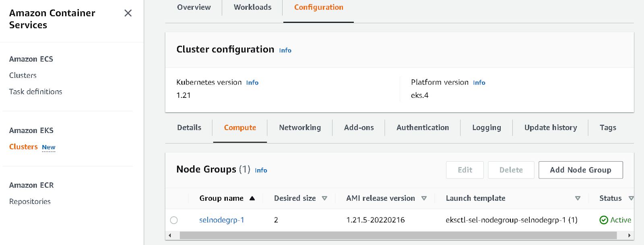Open the selnodegrp-1 node group link
Screen dimensions: 644x245
coord(222,220)
